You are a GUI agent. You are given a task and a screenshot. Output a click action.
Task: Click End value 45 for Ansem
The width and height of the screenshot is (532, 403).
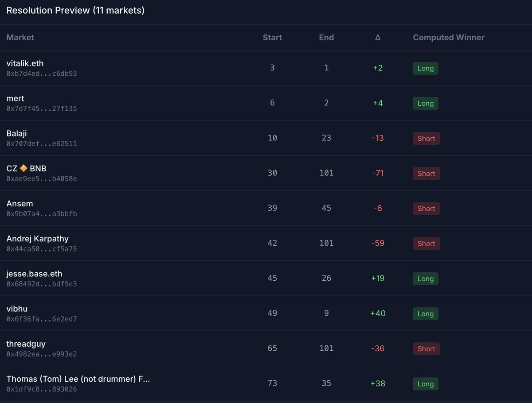click(x=326, y=208)
